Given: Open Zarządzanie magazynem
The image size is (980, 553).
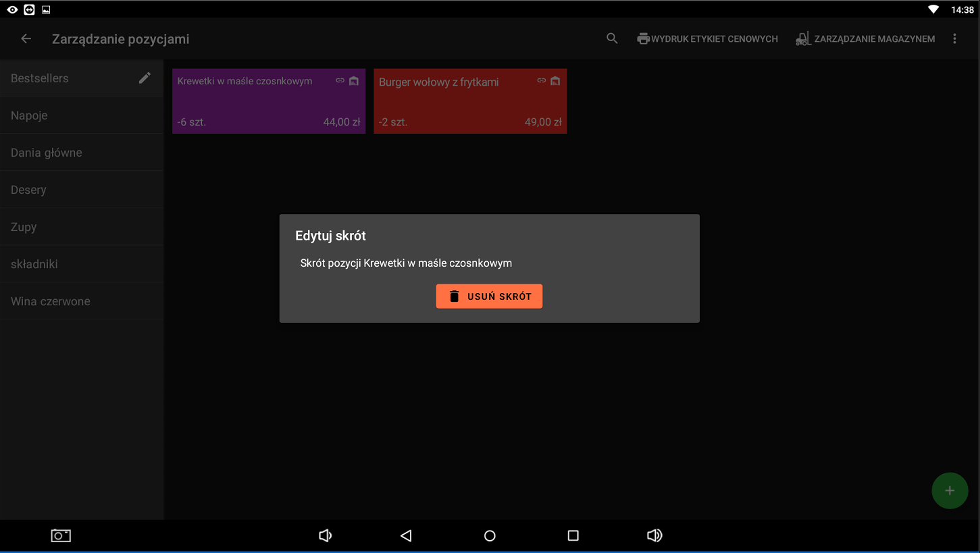Looking at the screenshot, I should (865, 39).
